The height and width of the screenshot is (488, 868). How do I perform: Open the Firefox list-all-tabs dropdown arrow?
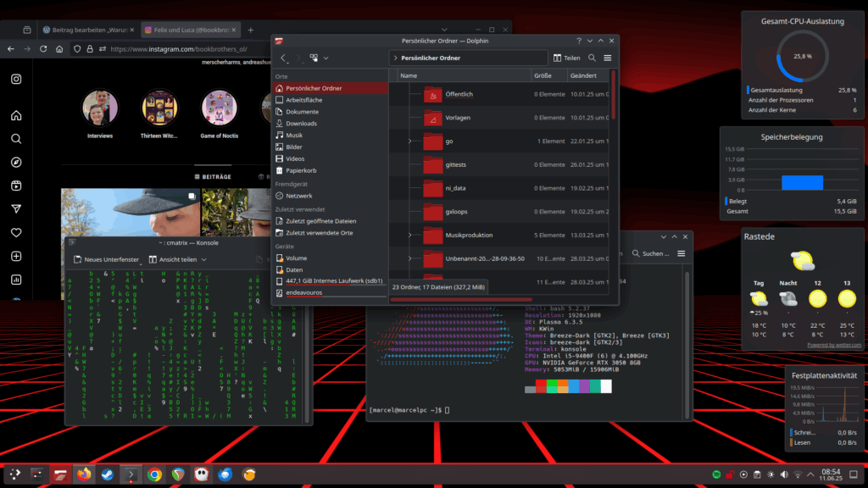[x=444, y=30]
